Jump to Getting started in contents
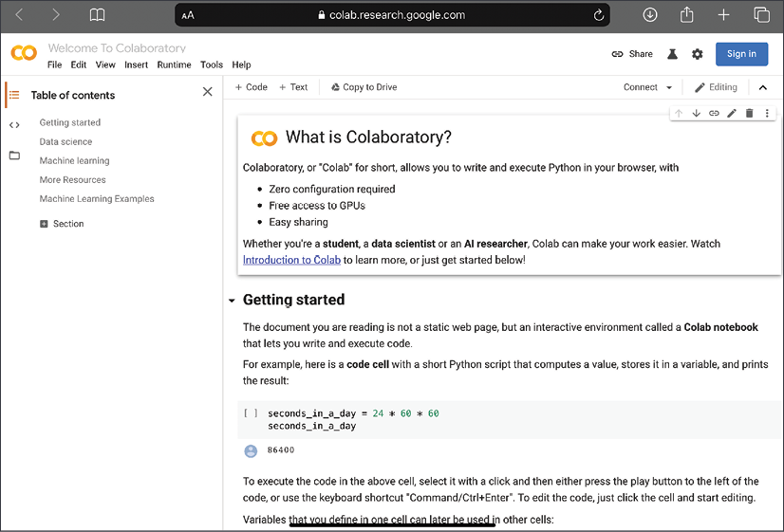784x532 pixels. click(x=70, y=122)
